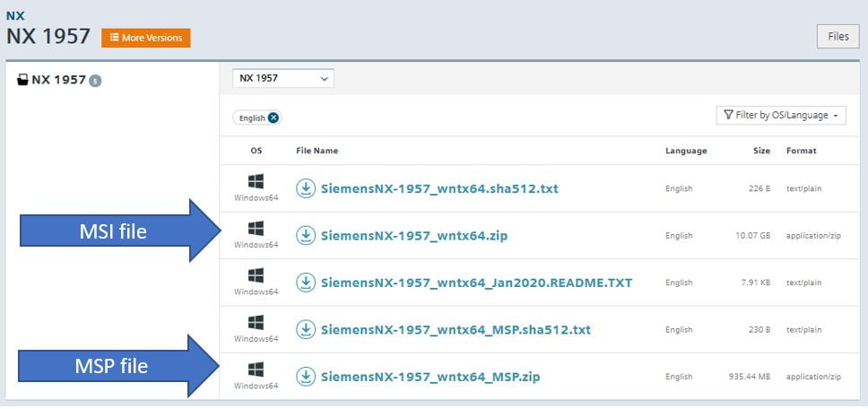Open SiemensNX-1957_wntx64_MSP.zip link
This screenshot has width=868, height=409.
pyautogui.click(x=430, y=376)
